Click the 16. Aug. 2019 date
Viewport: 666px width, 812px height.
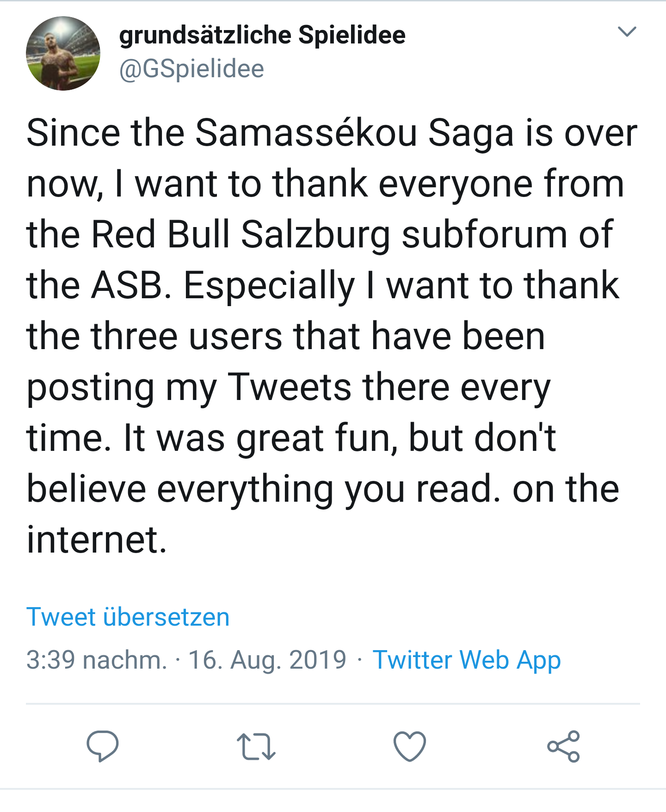[267, 660]
